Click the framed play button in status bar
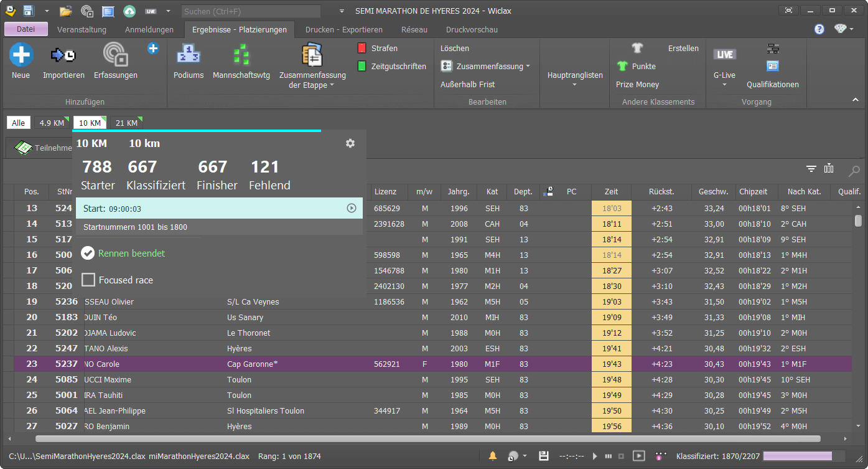The height and width of the screenshot is (469, 868). point(639,456)
